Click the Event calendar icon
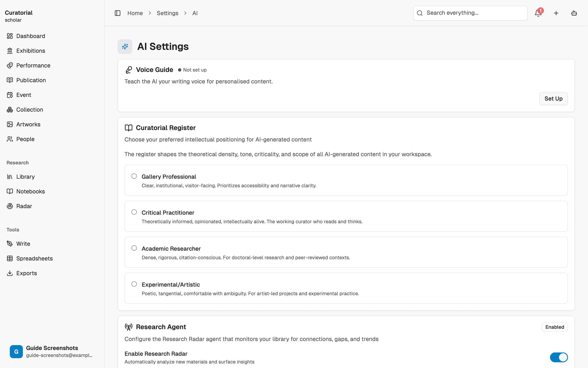 10,95
